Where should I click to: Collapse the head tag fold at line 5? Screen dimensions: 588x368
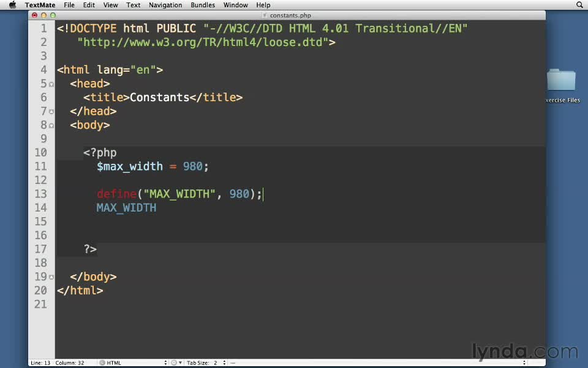pos(51,84)
